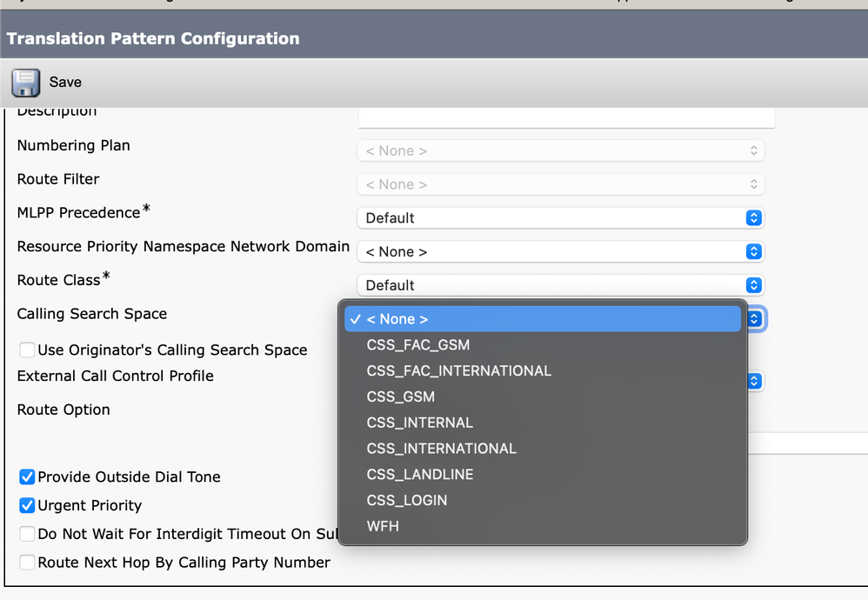Enable Do Not Wait For Interdigit Timeout
This screenshot has width=868, height=600.
pyautogui.click(x=27, y=534)
